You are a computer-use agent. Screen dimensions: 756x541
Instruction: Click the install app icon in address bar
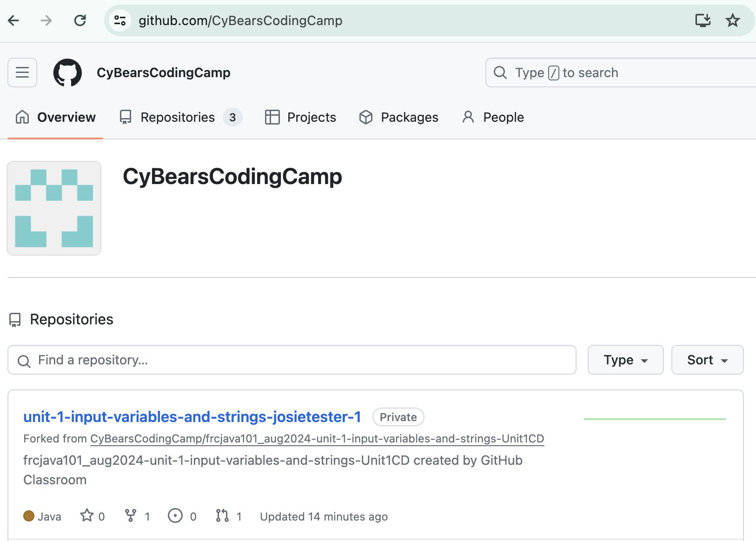click(x=703, y=20)
